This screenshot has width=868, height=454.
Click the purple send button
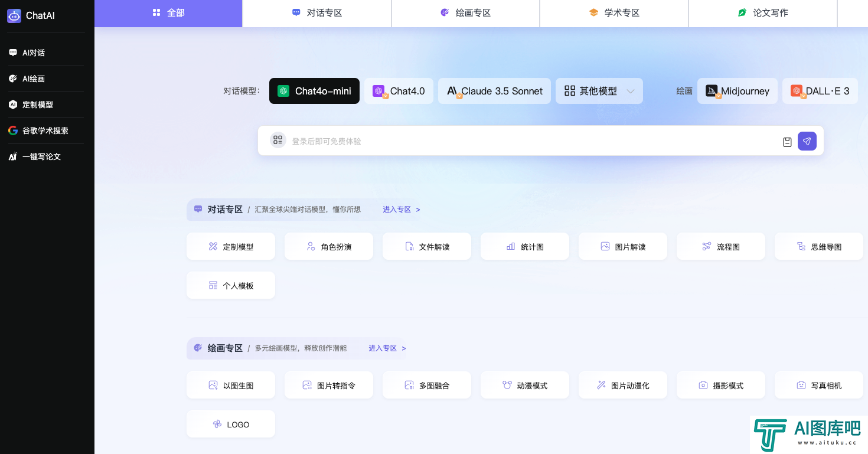(807, 141)
